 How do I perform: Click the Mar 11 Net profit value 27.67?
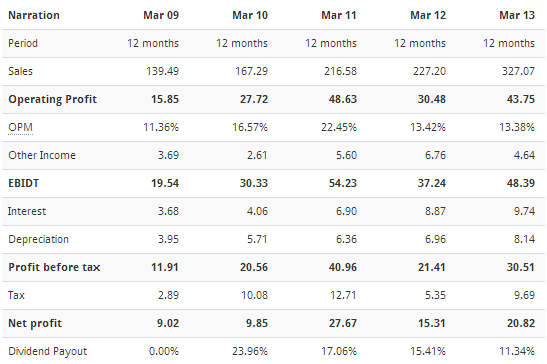coord(343,323)
